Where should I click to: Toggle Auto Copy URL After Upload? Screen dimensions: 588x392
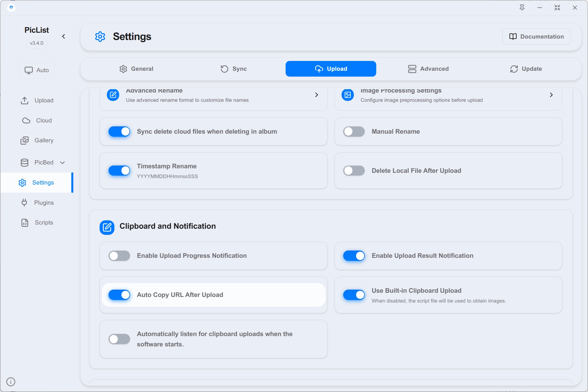click(119, 295)
